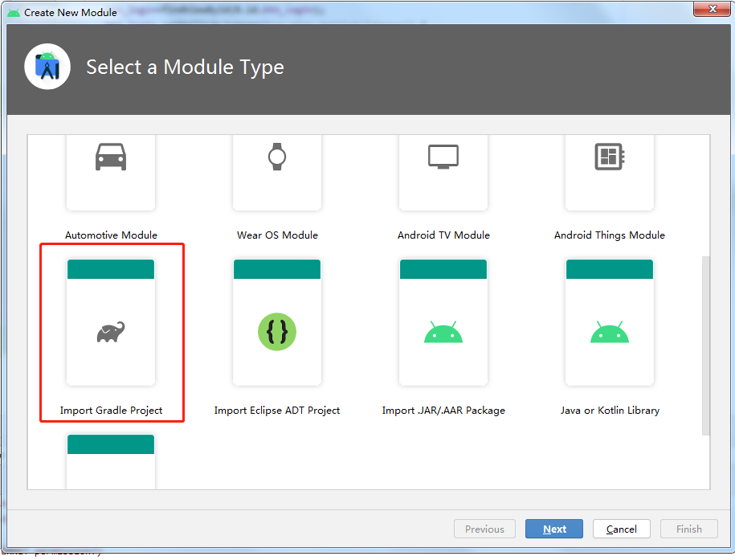Select the Android TV Module screen icon

[x=443, y=157]
